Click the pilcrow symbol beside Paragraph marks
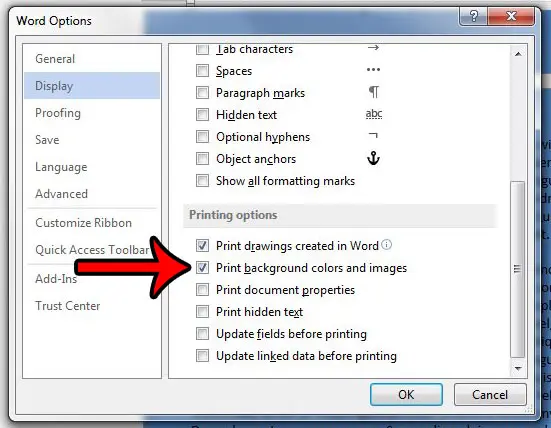Screen dimensions: 551x428 (374, 92)
